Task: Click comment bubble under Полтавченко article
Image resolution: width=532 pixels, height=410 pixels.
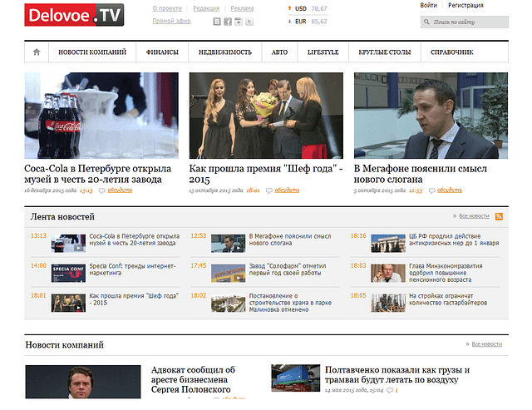Action: [x=390, y=390]
